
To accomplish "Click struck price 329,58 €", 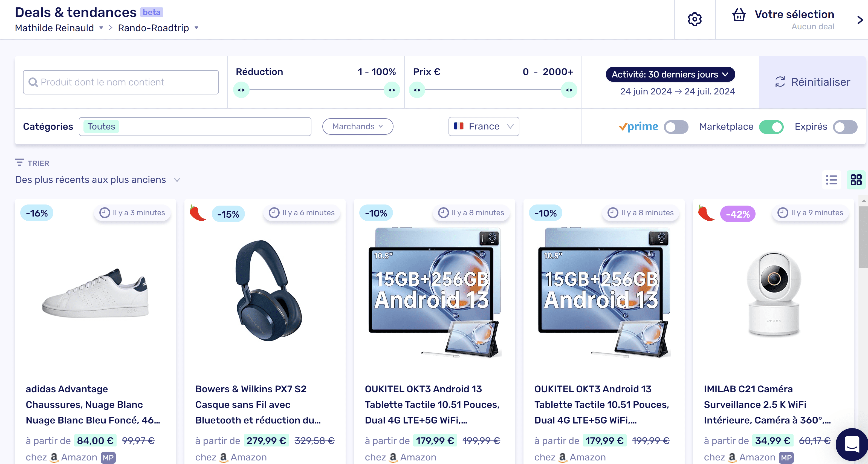I will (314, 441).
